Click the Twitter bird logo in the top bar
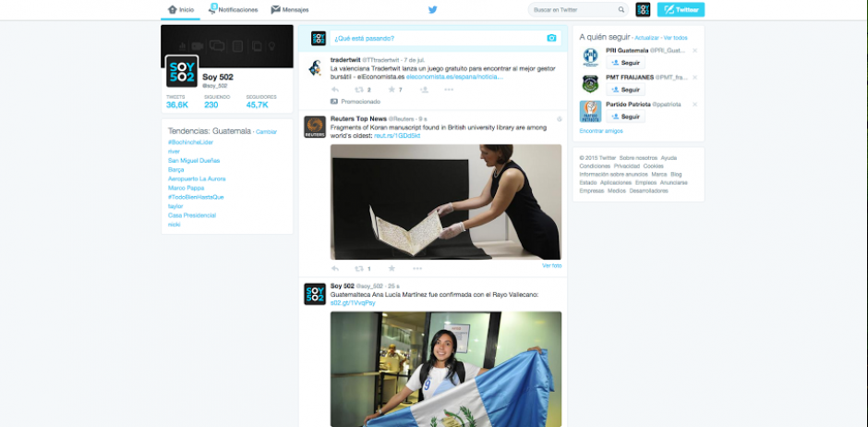 coord(432,9)
